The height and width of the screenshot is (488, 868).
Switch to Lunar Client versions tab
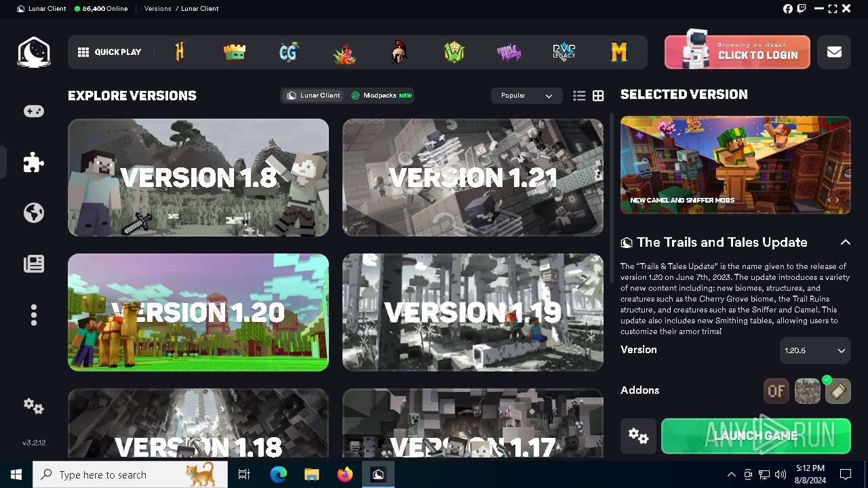[x=313, y=96]
